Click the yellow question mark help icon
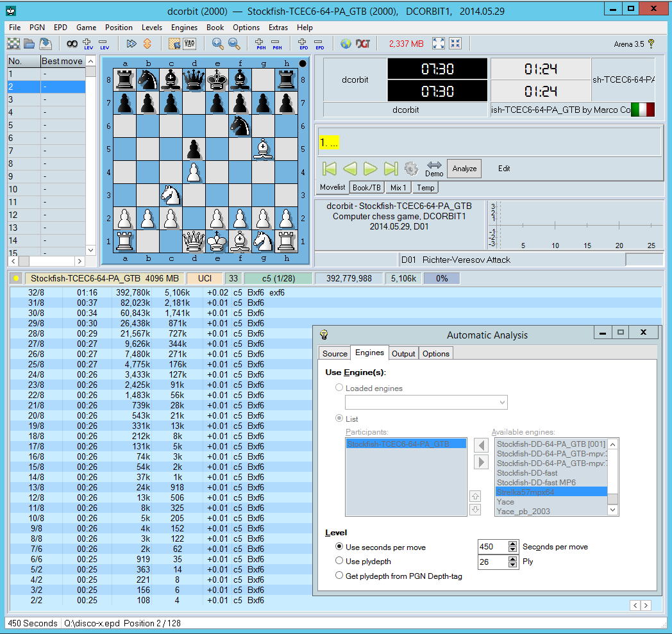Screen dimensions: 672x634 (x=651, y=44)
